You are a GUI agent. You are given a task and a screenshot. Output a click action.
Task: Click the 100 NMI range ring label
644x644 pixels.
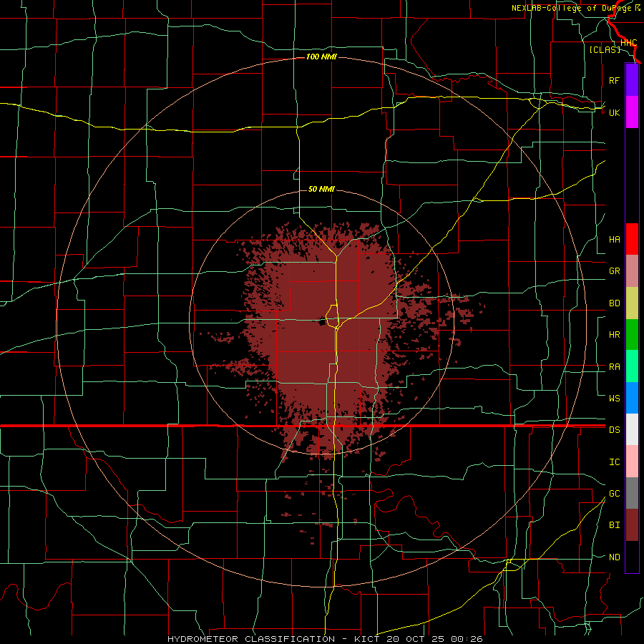(321, 57)
